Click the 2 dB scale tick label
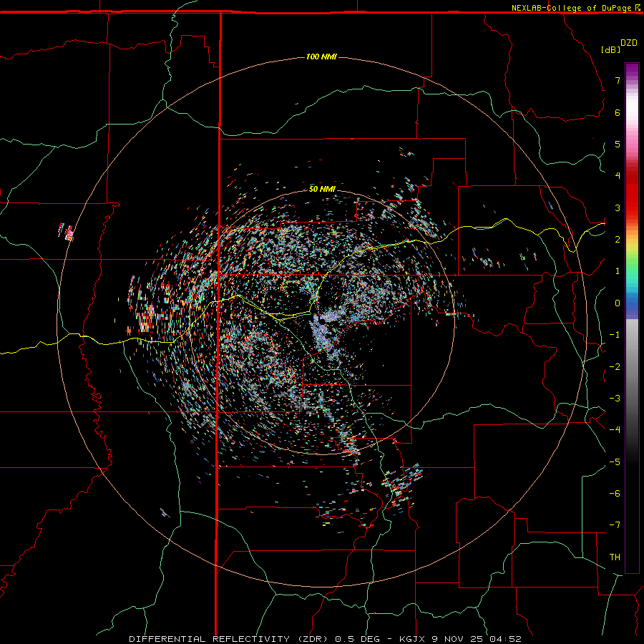The height and width of the screenshot is (644, 644). [618, 240]
